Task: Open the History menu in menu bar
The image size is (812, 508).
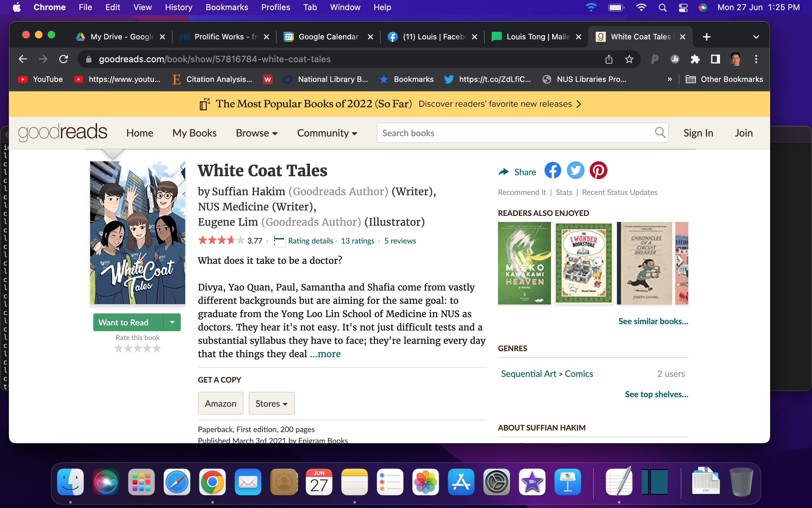Action: coord(179,7)
